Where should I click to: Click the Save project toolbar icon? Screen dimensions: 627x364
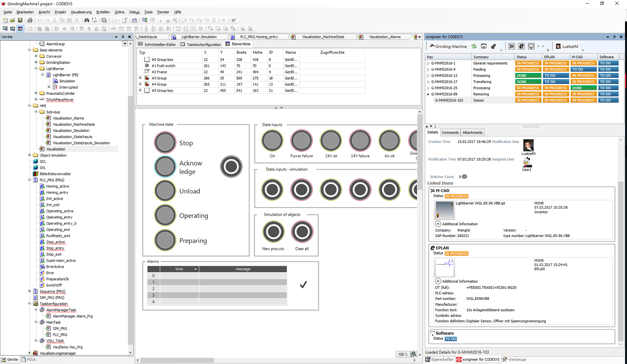tap(20, 20)
